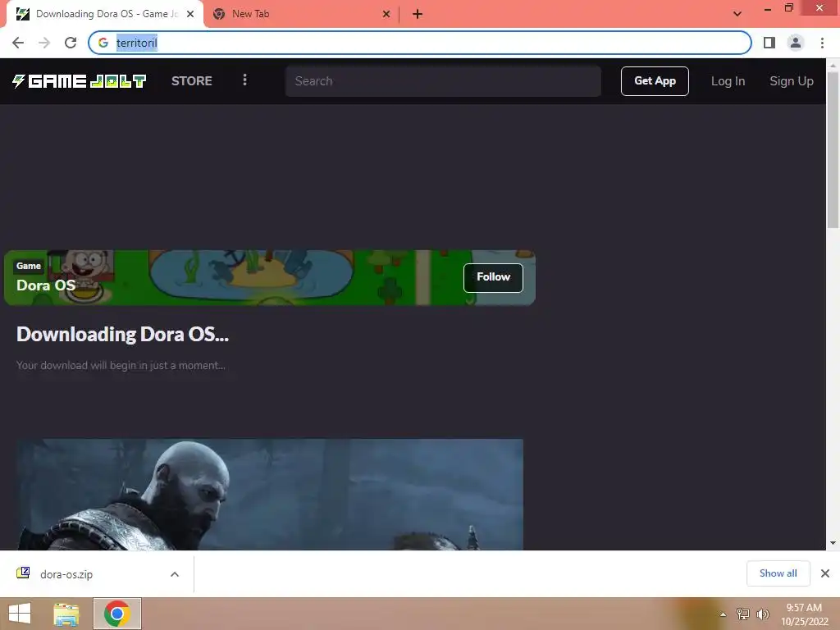Viewport: 840px width, 630px height.
Task: Open the Chrome profile avatar
Action: [x=796, y=43]
